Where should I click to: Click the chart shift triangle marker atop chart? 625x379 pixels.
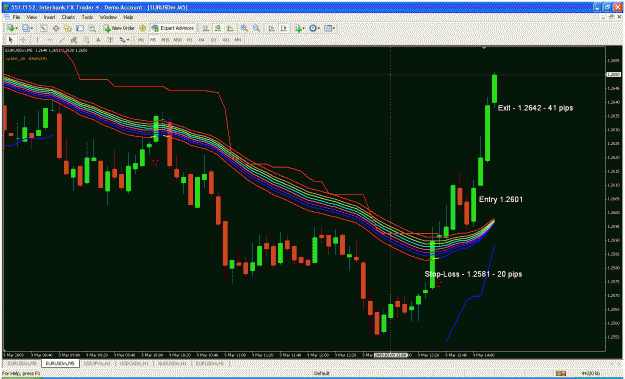point(484,48)
